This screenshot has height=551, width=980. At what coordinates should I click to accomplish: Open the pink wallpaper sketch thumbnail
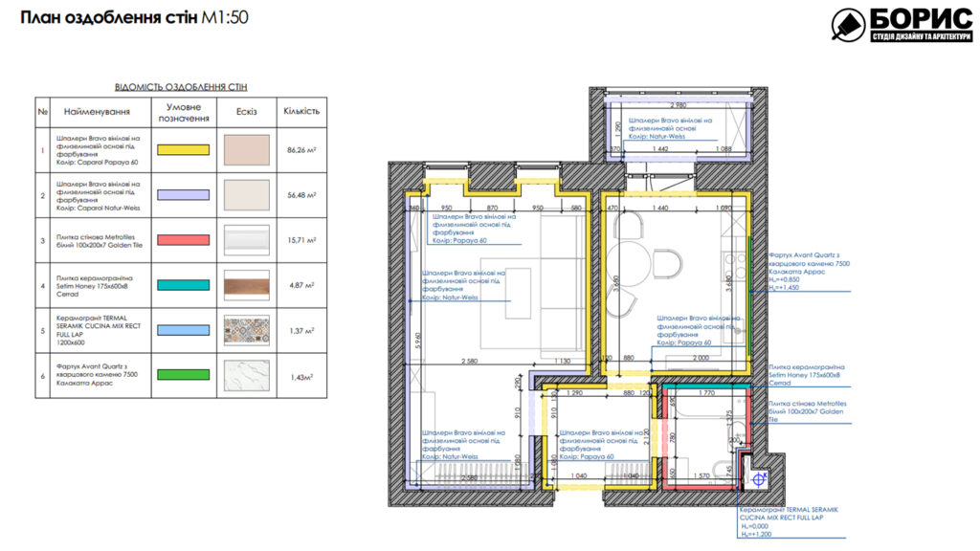(x=246, y=150)
